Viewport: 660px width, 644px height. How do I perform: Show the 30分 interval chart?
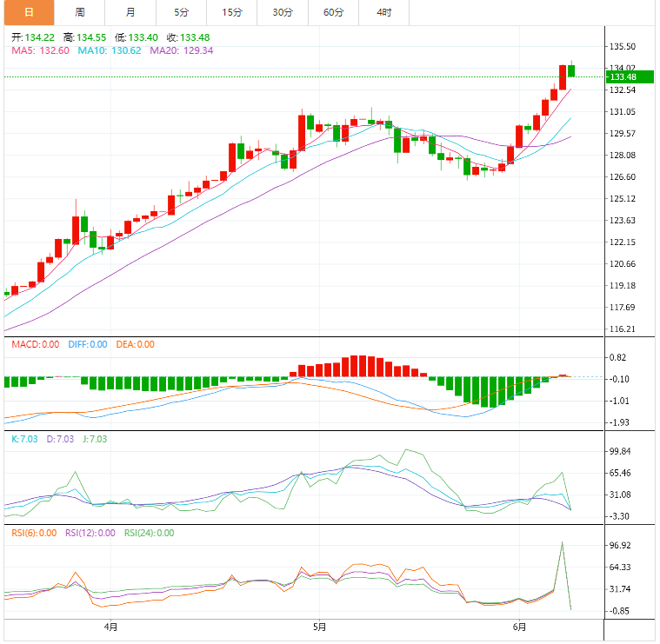pyautogui.click(x=283, y=12)
